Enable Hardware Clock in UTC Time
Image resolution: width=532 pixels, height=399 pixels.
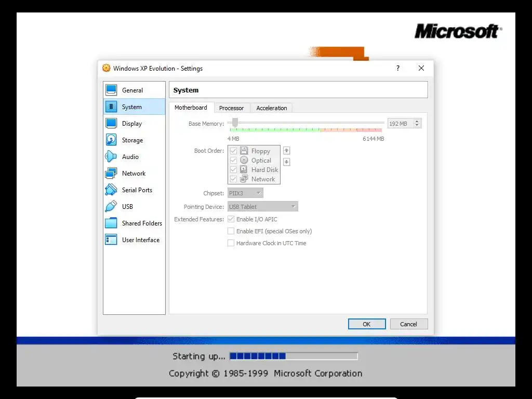(x=231, y=243)
